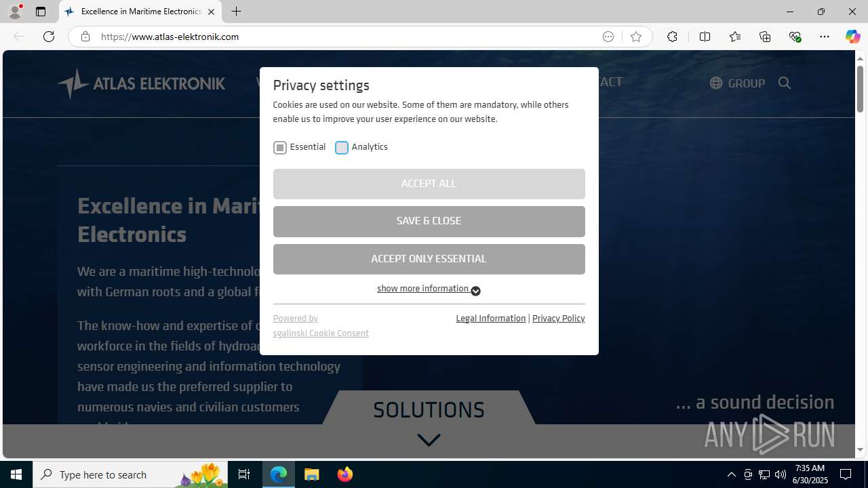Refresh the browser page
868x488 pixels.
pos(49,37)
